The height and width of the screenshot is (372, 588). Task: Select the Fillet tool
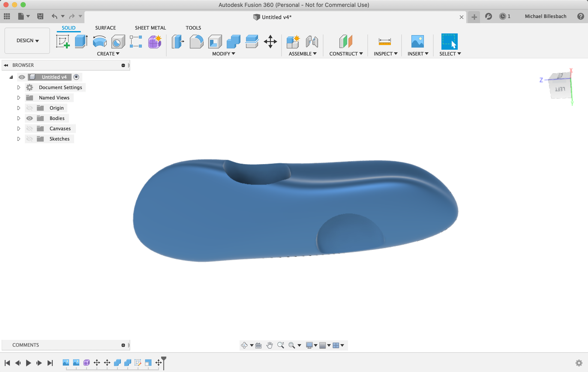pyautogui.click(x=196, y=41)
